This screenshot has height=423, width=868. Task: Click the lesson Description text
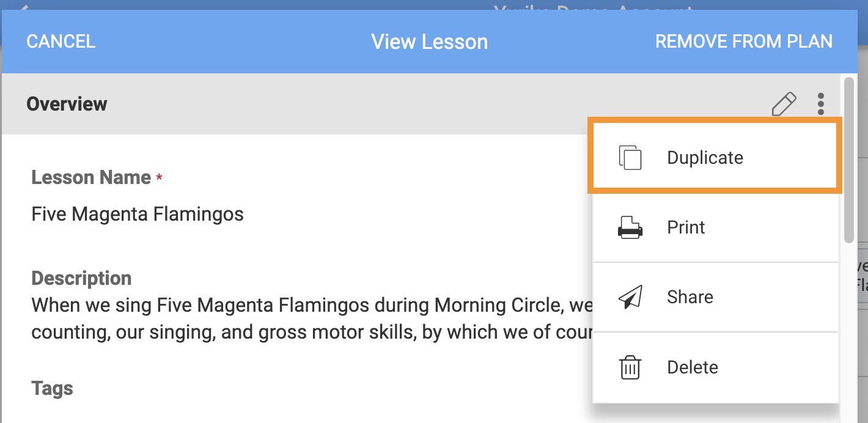[x=312, y=318]
